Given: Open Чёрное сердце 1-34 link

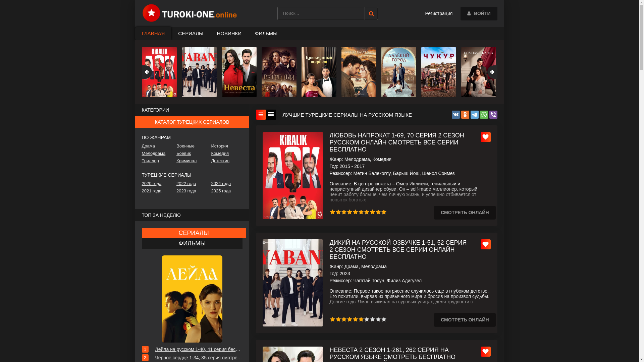Looking at the screenshot, I should pos(198,358).
